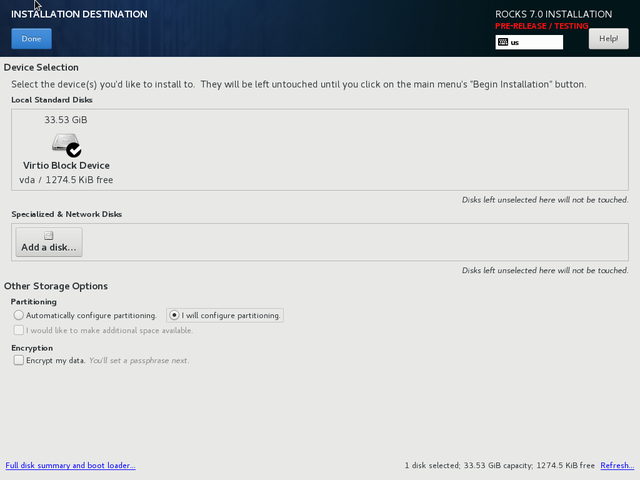This screenshot has width=640, height=480.
Task: Click the keyboard layout icon beside 'us'
Action: (503, 42)
